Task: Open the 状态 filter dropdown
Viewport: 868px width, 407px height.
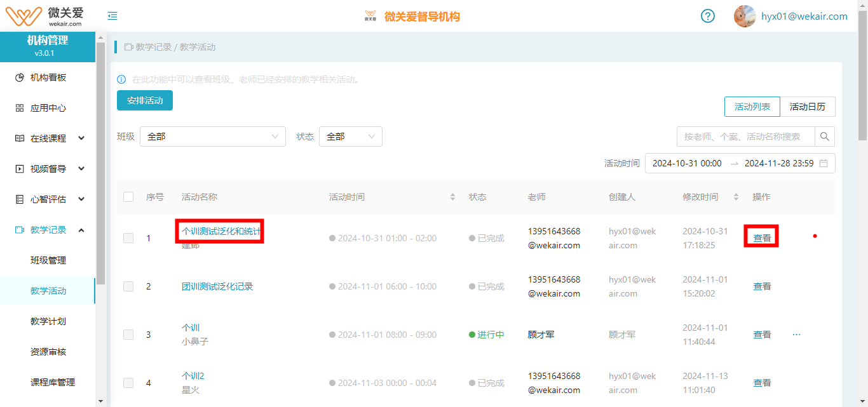Action: click(x=350, y=137)
